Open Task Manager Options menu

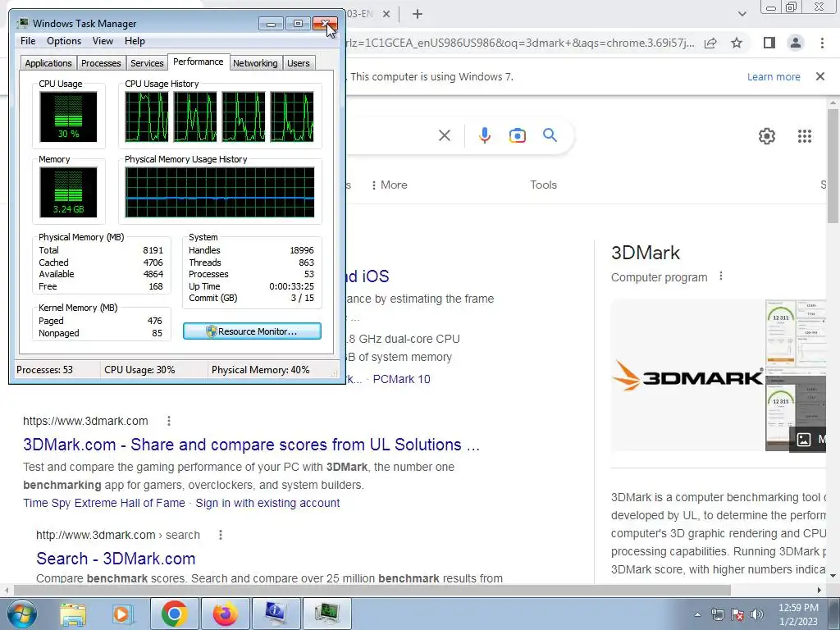64,41
